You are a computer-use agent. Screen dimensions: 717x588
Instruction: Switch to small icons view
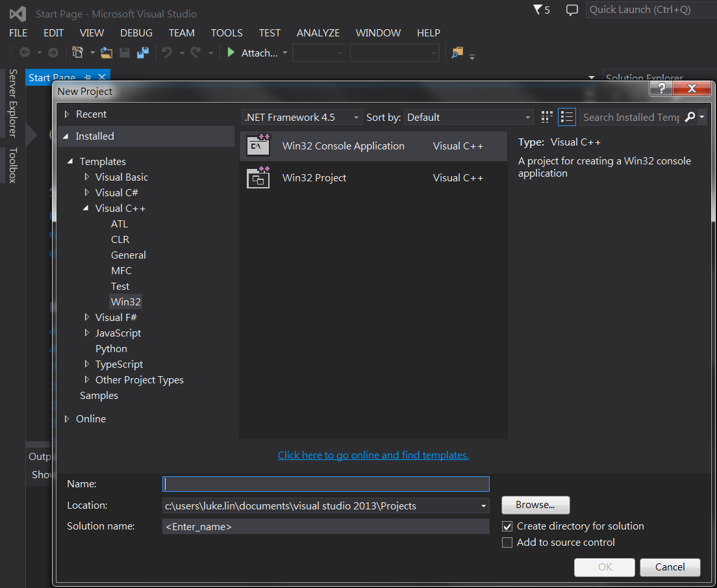[547, 117]
